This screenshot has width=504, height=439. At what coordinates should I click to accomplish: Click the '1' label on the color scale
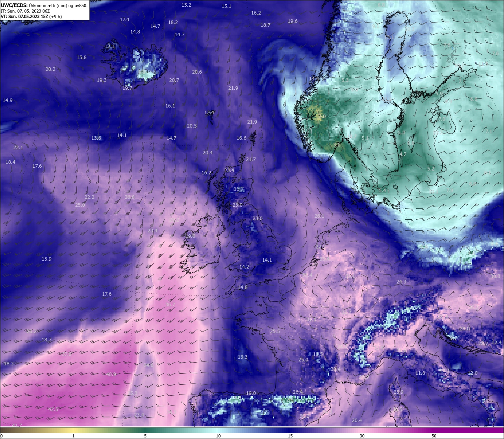tap(73, 436)
